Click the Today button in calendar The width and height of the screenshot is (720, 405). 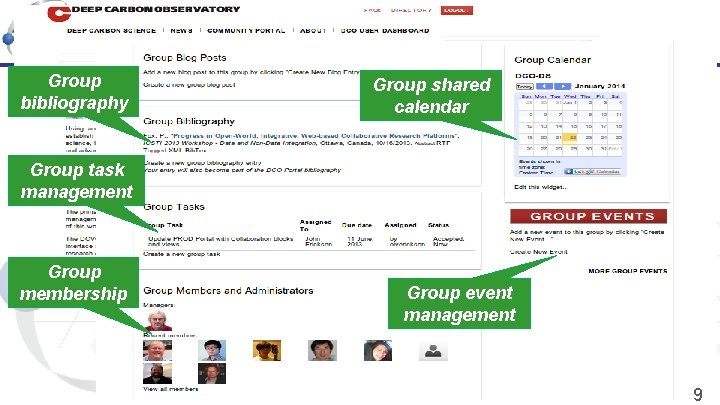coord(524,86)
